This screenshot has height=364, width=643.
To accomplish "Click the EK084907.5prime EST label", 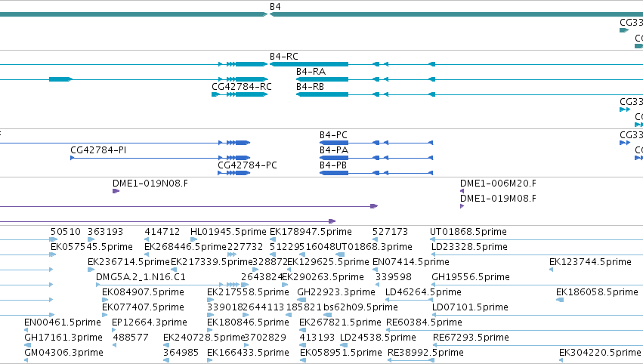I will 143,293.
